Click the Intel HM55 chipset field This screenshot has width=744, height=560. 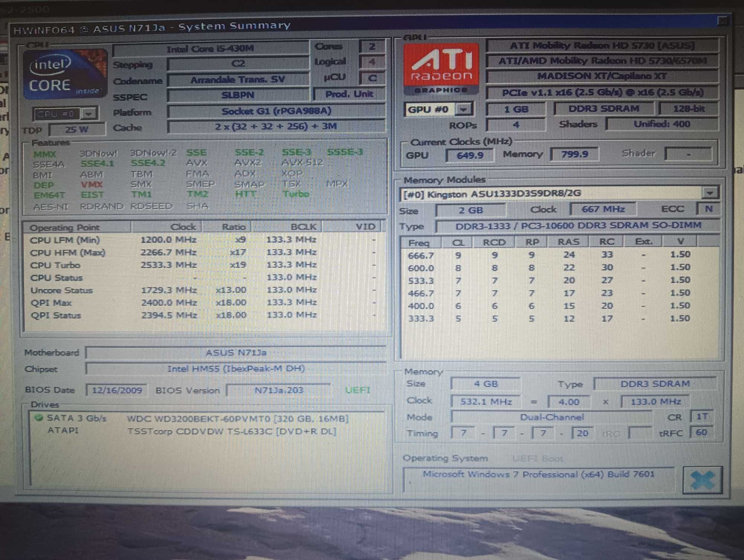click(236, 368)
